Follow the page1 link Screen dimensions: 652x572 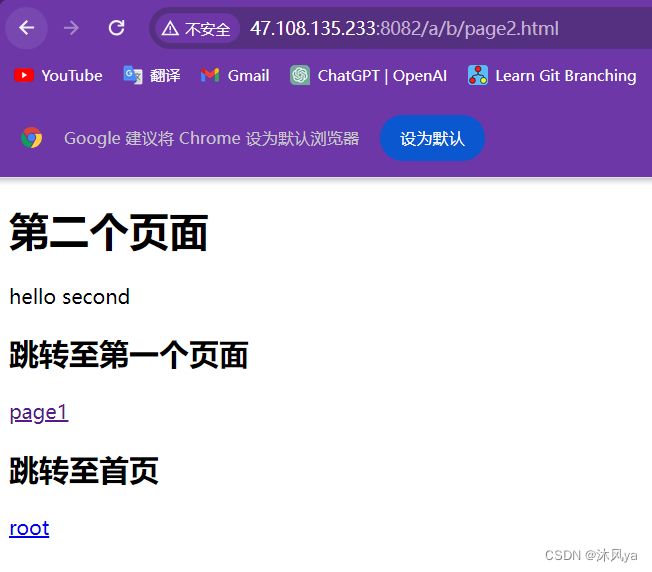coord(39,412)
